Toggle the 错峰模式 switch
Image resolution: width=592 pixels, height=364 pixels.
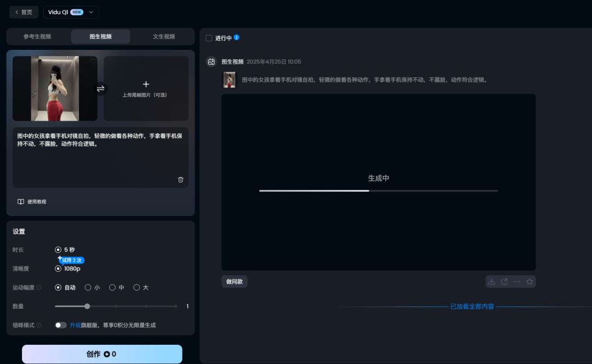click(x=60, y=325)
